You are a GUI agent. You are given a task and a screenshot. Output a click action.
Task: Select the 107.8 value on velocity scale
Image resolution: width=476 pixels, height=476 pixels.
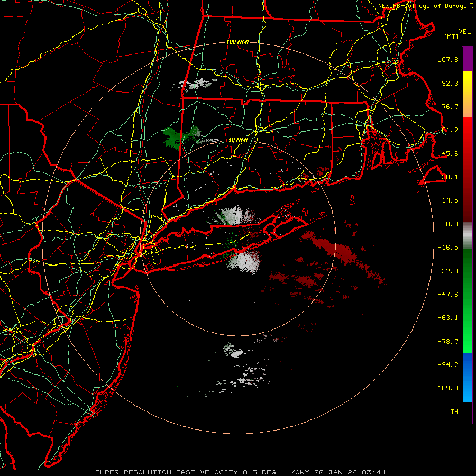[x=448, y=59]
